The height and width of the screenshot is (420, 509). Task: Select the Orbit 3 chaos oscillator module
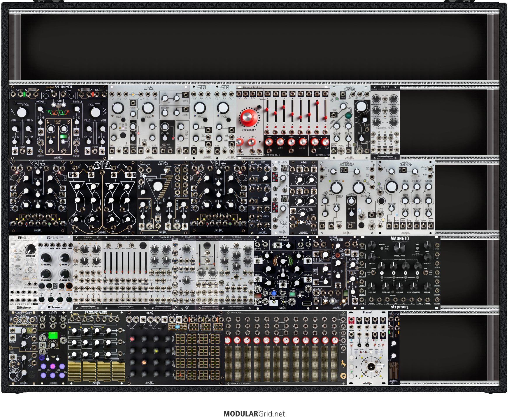click(x=385, y=122)
